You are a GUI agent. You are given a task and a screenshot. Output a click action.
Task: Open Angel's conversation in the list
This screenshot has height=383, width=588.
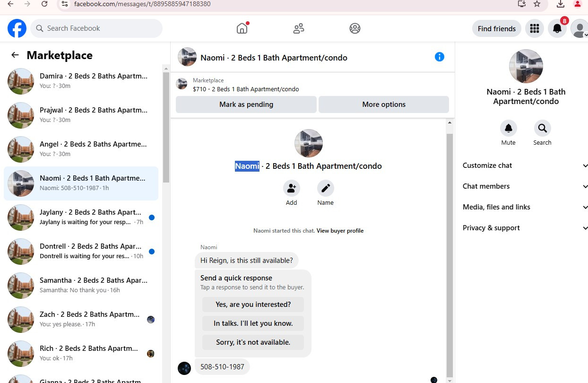tap(81, 149)
